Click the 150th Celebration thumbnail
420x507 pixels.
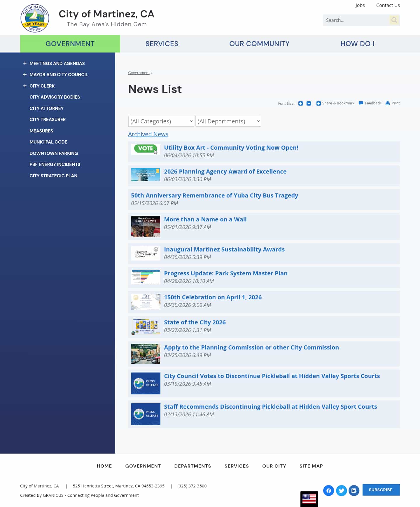(x=146, y=302)
